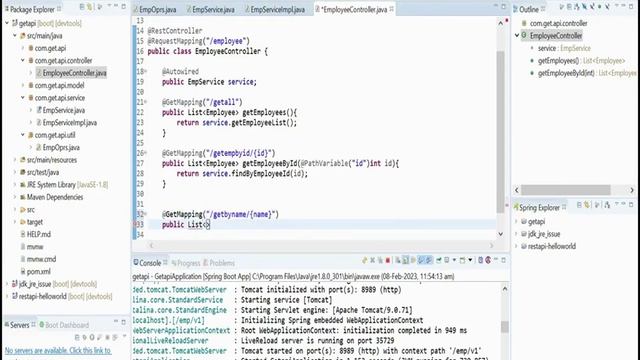The width and height of the screenshot is (640, 360).
Task: Open Display Selected Console dropdown arrow
Action: 454,260
